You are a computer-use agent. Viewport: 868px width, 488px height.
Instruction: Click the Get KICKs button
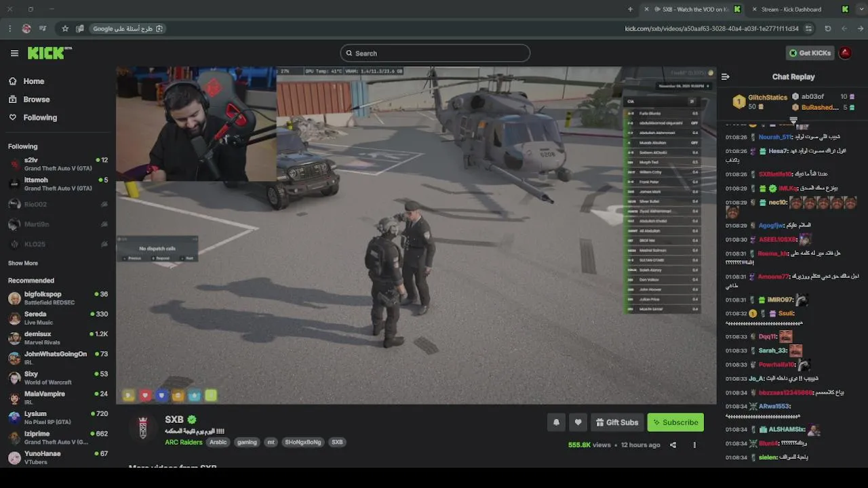click(x=810, y=53)
